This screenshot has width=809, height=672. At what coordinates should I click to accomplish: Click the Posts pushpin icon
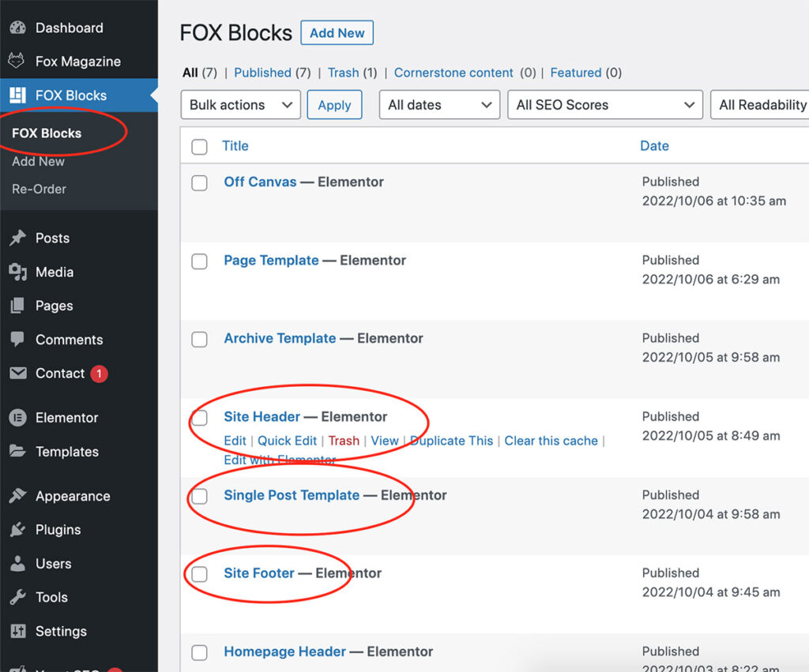17,238
